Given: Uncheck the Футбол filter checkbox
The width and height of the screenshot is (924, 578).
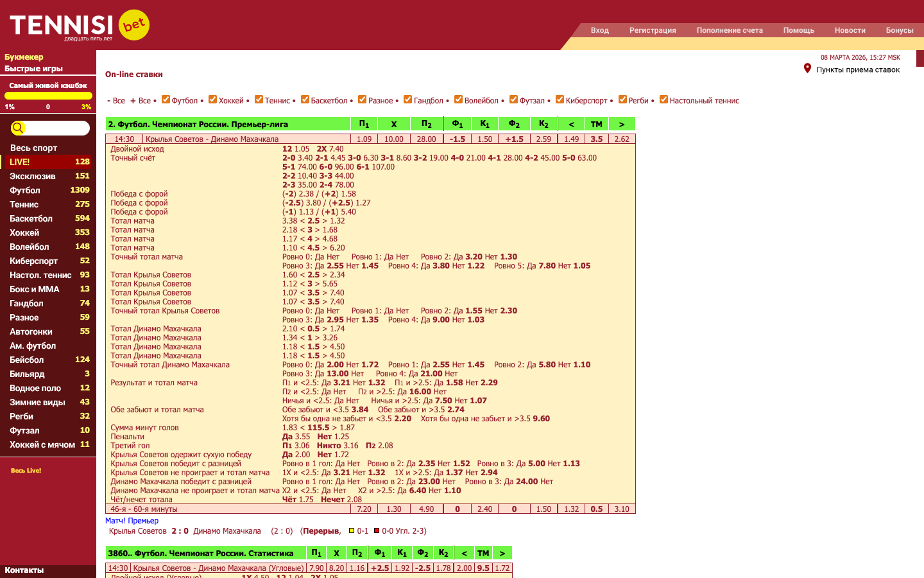Looking at the screenshot, I should (x=166, y=100).
